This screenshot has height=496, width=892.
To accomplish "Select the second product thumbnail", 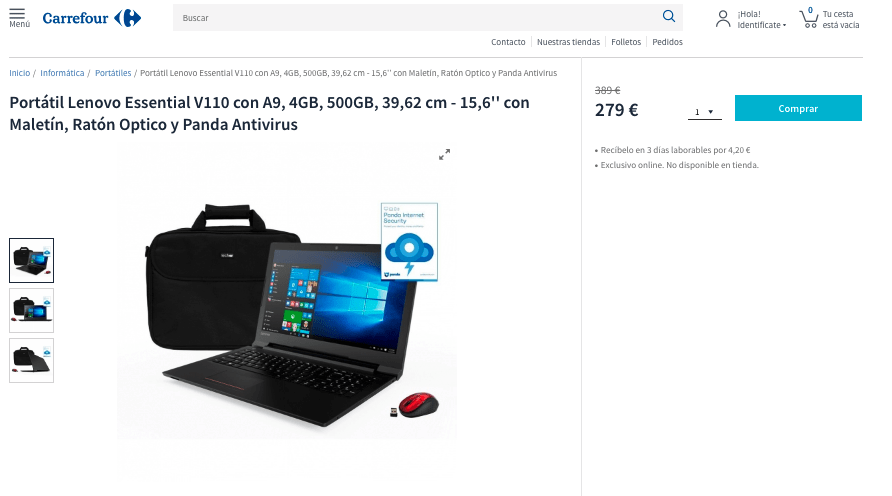I will (x=31, y=311).
